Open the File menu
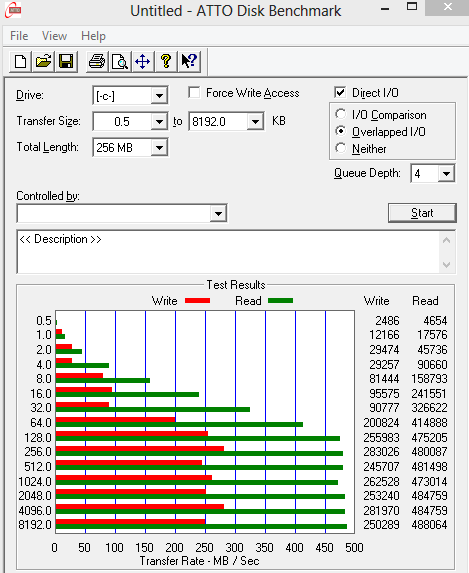Viewport: 469px width, 573px height. pos(19,36)
